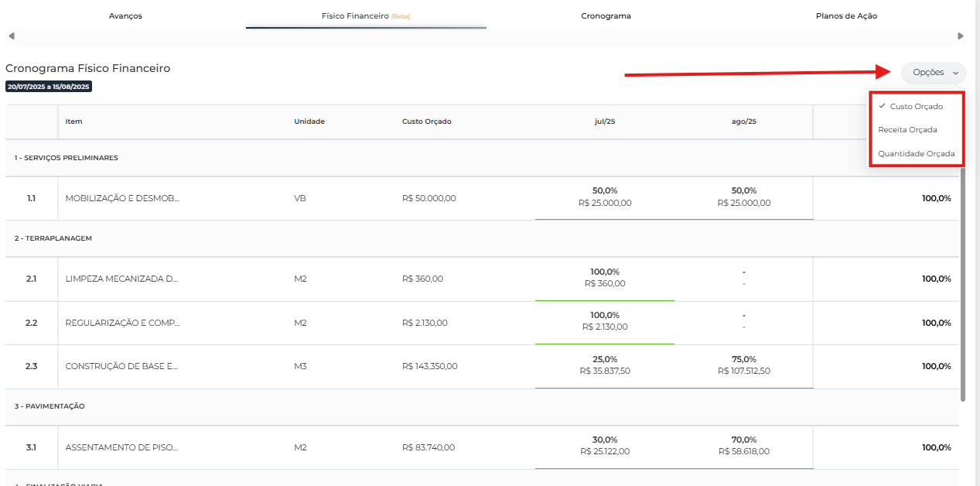This screenshot has height=486, width=980.
Task: Choose Receita Orçada from the menu
Action: point(907,130)
